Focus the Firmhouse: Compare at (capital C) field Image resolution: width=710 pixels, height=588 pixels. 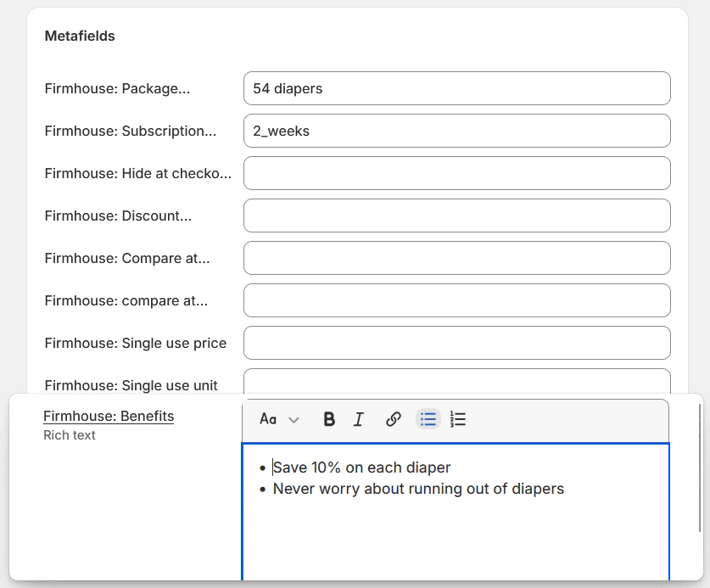[457, 258]
